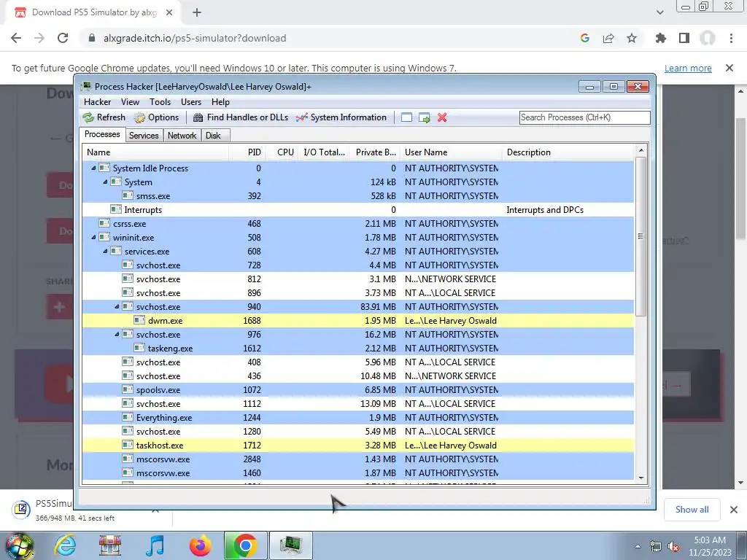Open Firefox from the taskbar

[x=200, y=545]
